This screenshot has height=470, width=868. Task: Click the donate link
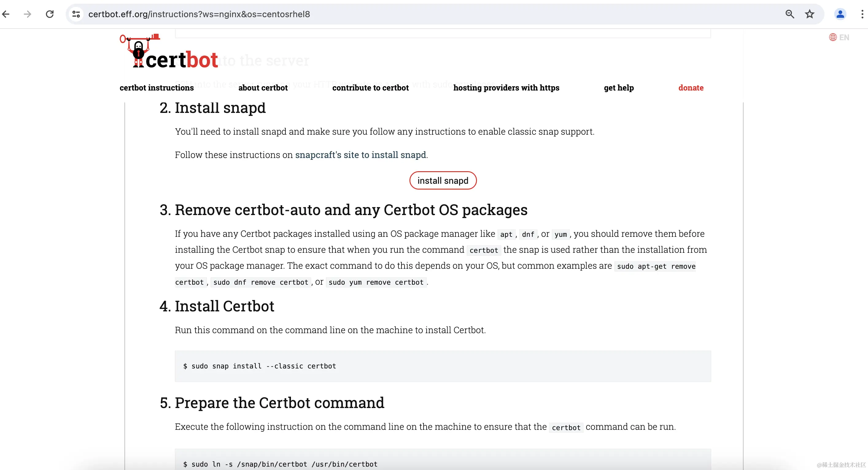tap(691, 88)
